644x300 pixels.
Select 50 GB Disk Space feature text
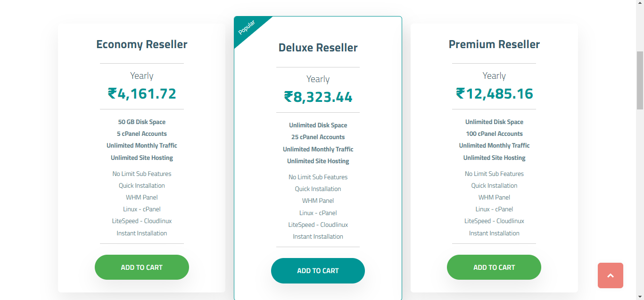(141, 121)
